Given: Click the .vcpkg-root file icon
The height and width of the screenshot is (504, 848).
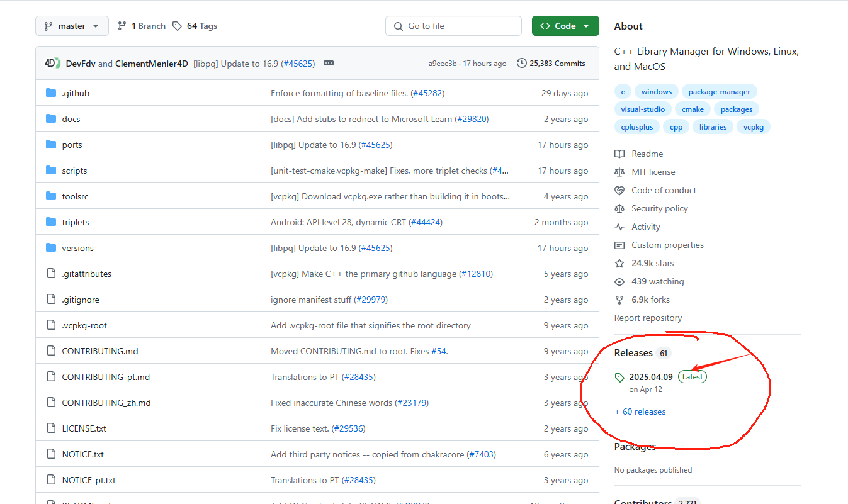Looking at the screenshot, I should (x=51, y=325).
